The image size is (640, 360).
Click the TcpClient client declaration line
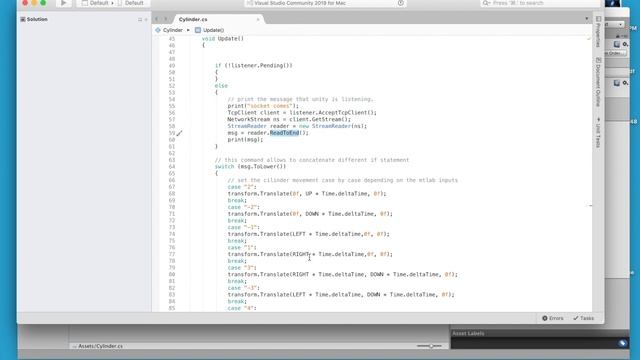coord(302,113)
